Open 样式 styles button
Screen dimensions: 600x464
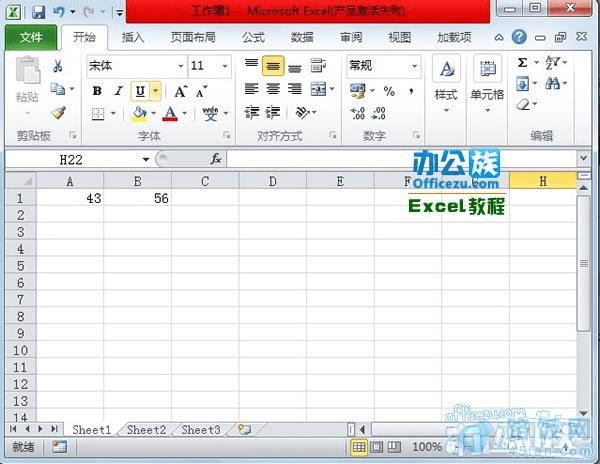coord(446,84)
